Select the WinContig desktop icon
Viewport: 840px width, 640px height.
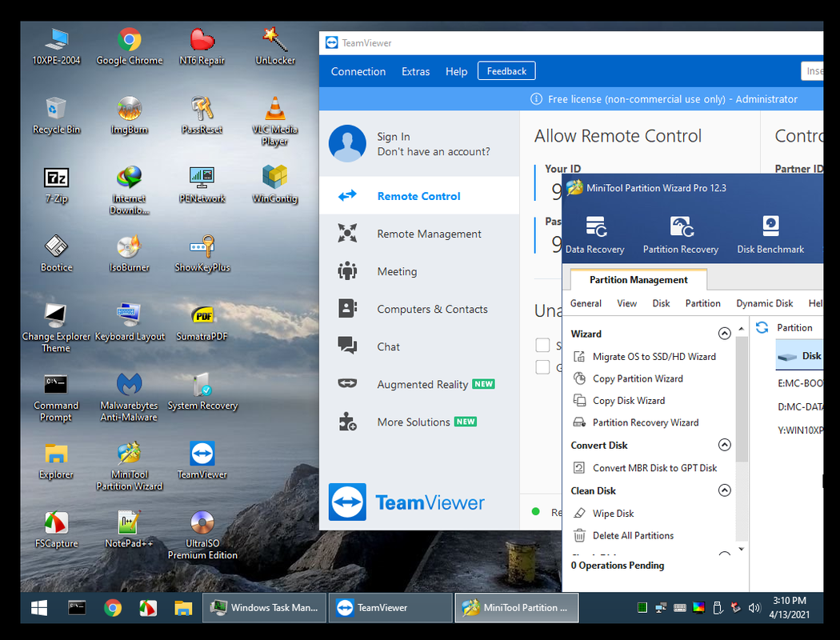pyautogui.click(x=275, y=185)
